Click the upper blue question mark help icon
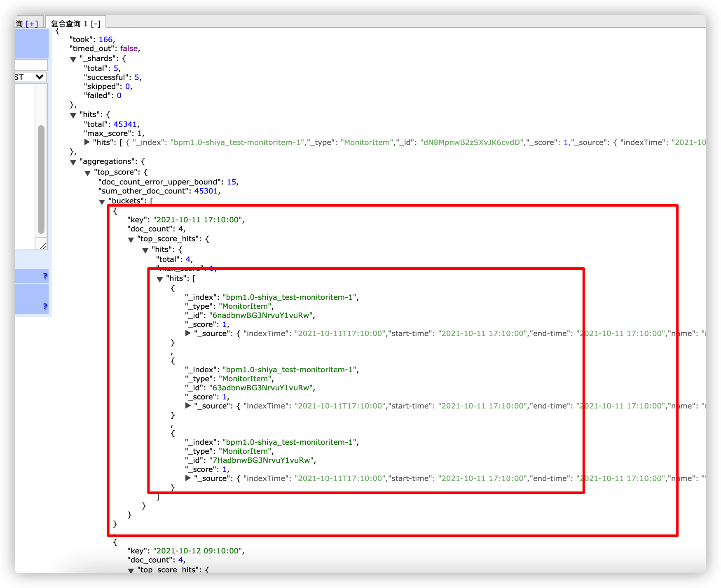The width and height of the screenshot is (721, 588). click(x=45, y=276)
